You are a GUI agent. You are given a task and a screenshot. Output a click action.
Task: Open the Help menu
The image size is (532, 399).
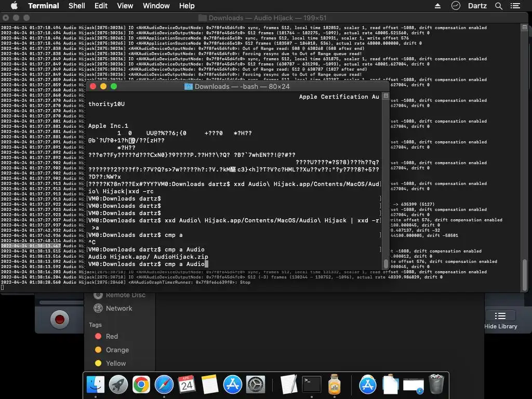[187, 6]
